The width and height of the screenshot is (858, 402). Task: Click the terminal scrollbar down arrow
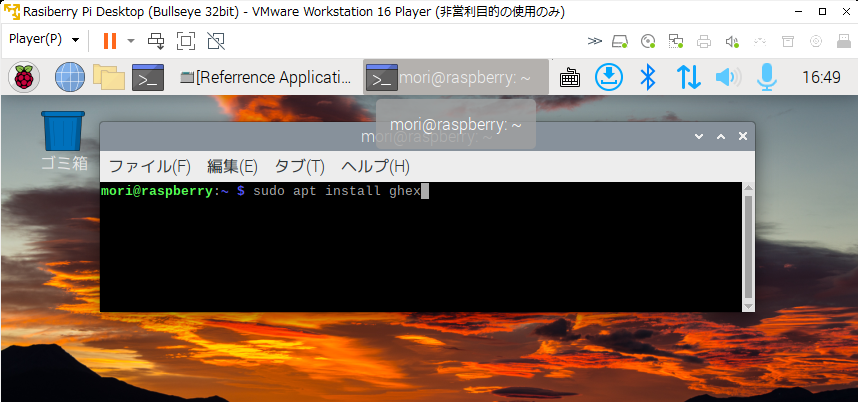pyautogui.click(x=749, y=306)
